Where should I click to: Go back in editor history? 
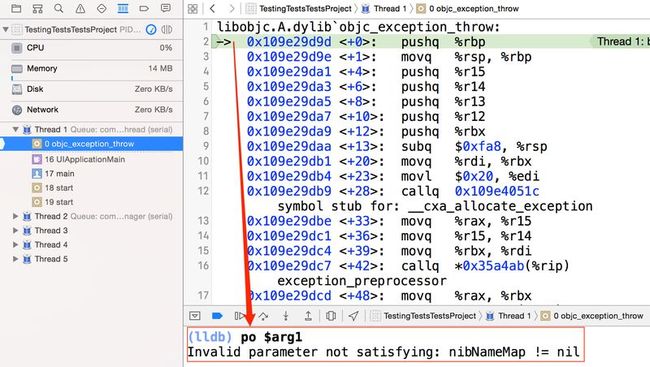click(x=213, y=9)
